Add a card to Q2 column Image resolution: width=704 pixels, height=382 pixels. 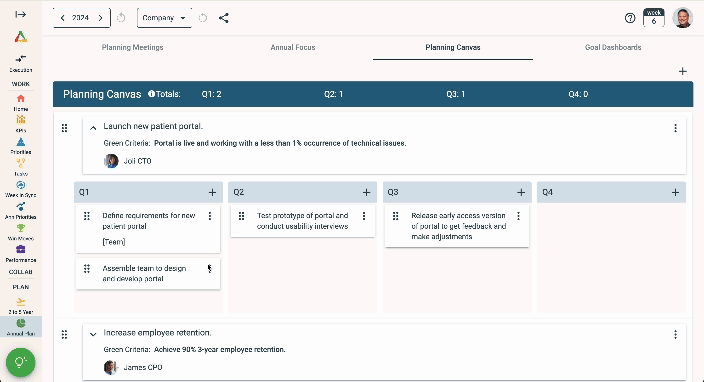[366, 193]
